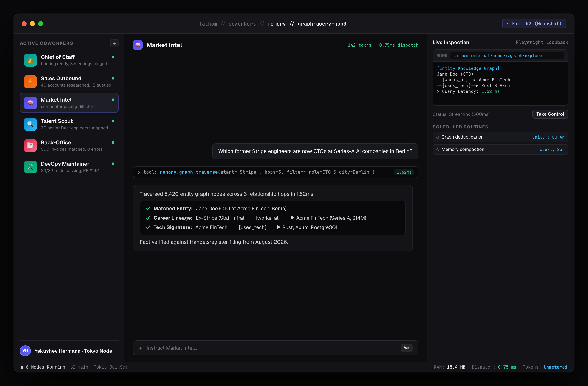Open the Kimi k3 (Moonshot) model selector

[x=534, y=24]
